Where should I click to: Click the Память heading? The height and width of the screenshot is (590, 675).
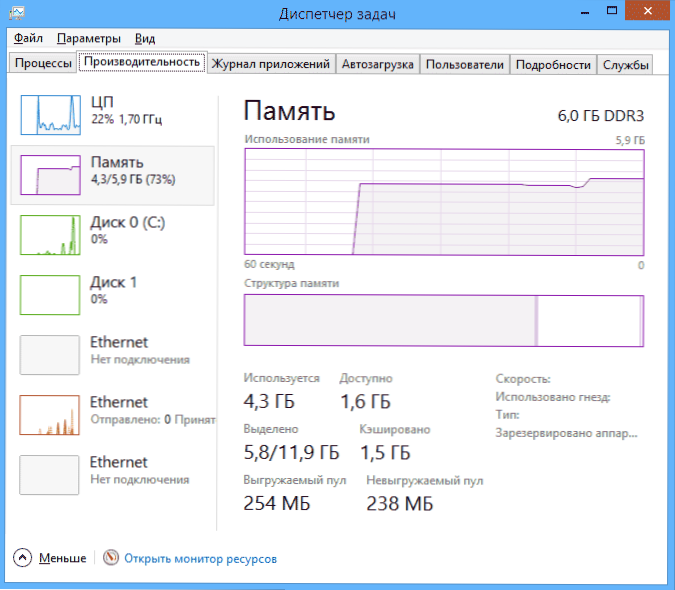point(289,111)
